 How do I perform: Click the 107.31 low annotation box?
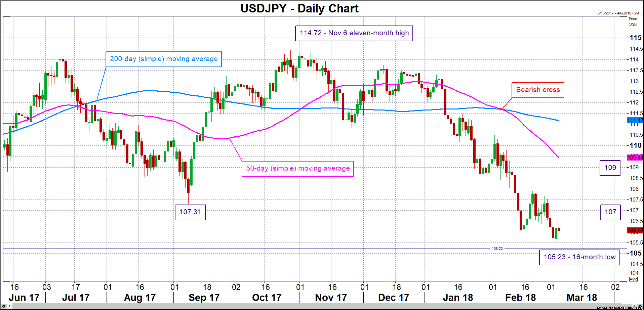[x=190, y=212]
